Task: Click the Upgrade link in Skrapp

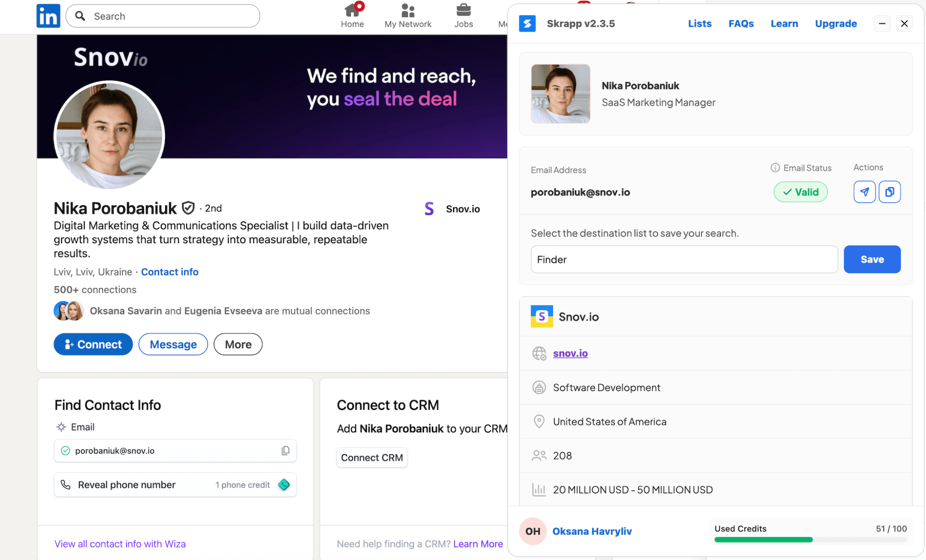Action: coord(835,24)
